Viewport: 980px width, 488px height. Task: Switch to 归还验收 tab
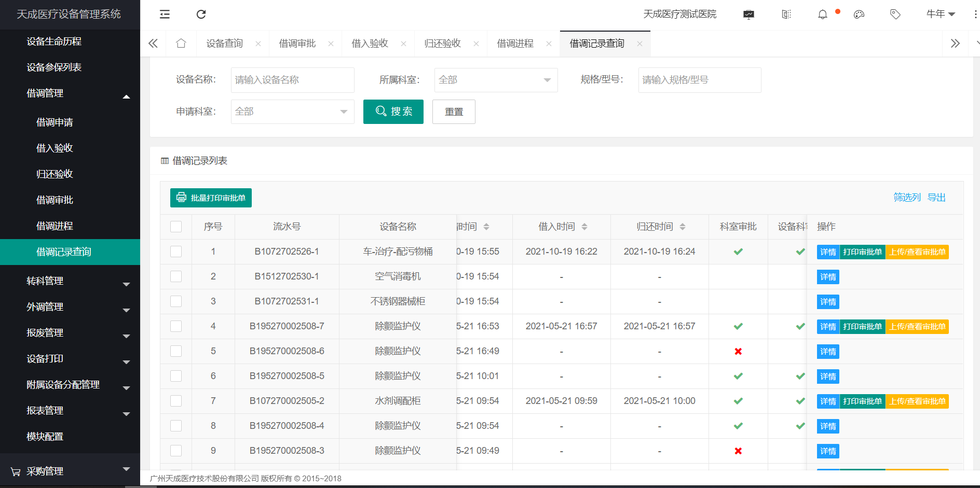(443, 44)
